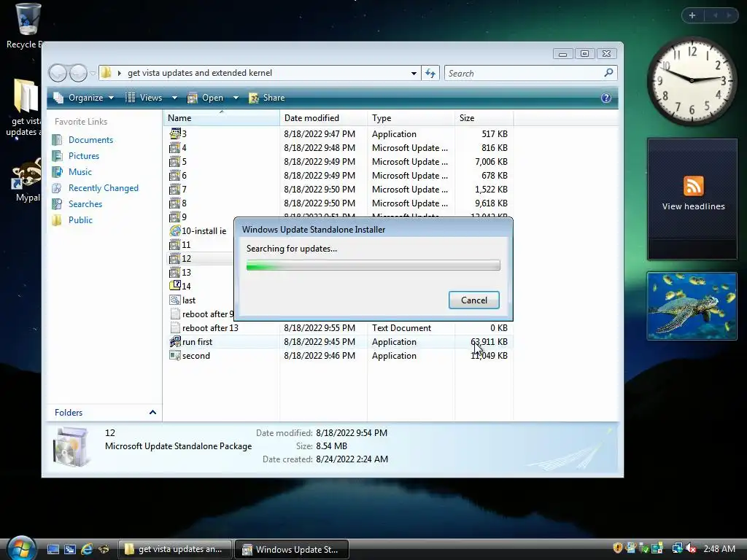The height and width of the screenshot is (560, 747).
Task: Select the 'last' file icon
Action: (175, 300)
